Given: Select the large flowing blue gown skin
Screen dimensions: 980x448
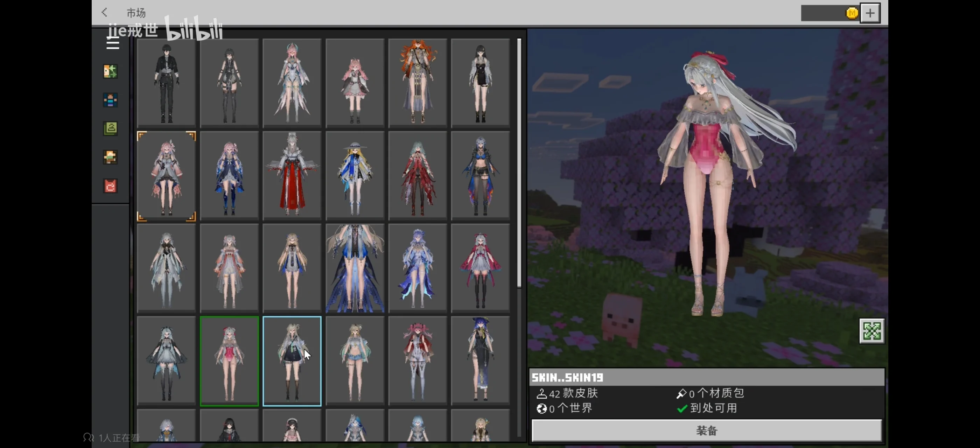Looking at the screenshot, I should point(355,268).
